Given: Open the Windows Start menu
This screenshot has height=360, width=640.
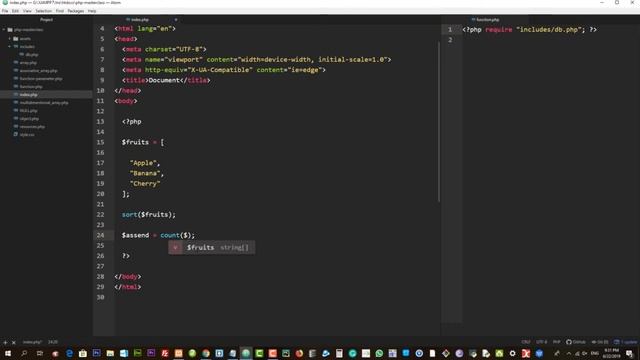Looking at the screenshot, I should click(x=8, y=353).
